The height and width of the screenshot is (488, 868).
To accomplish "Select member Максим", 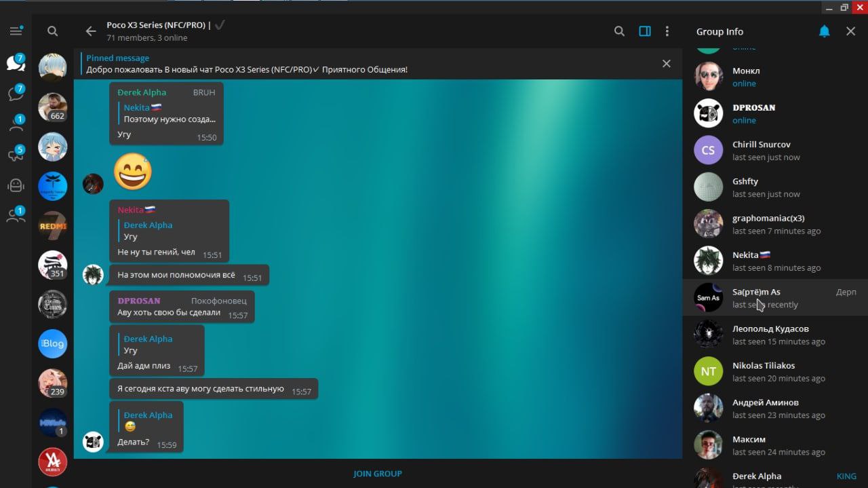I will [x=775, y=445].
